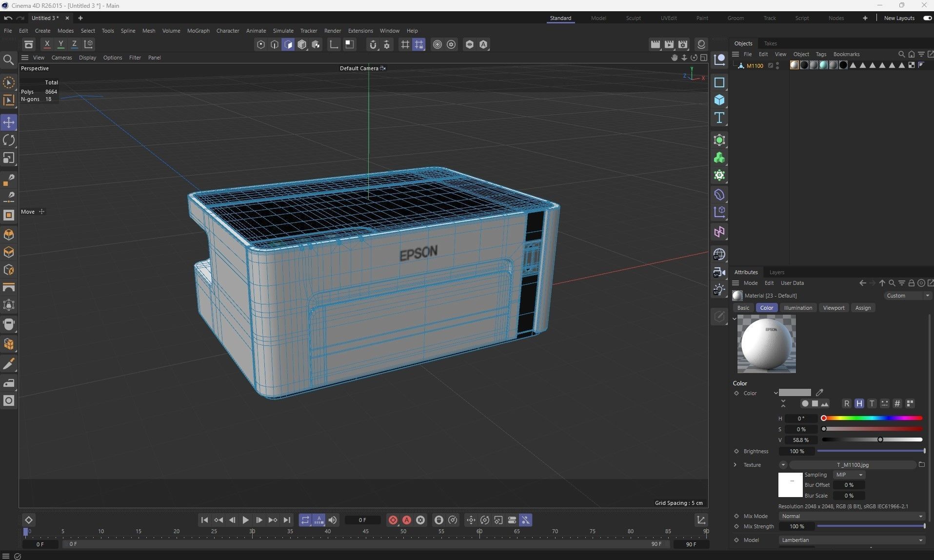Open Attributes User Data menu

click(x=792, y=283)
